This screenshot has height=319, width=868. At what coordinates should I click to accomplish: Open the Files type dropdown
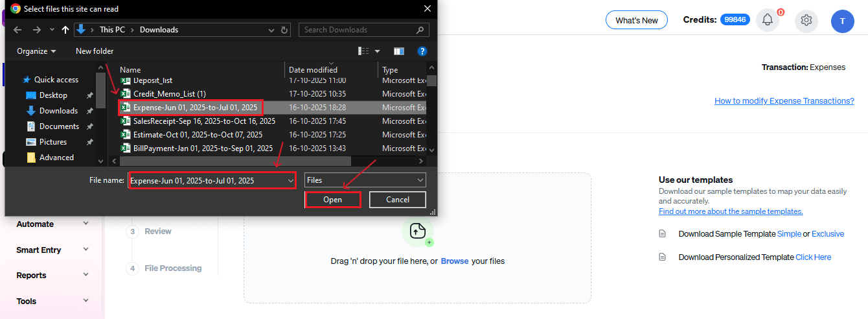pyautogui.click(x=365, y=180)
